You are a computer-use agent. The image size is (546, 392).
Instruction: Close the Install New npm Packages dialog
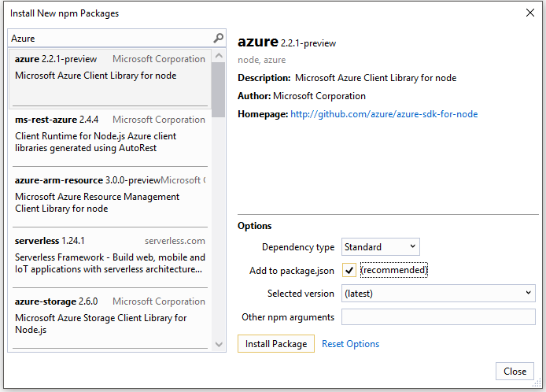tap(529, 13)
